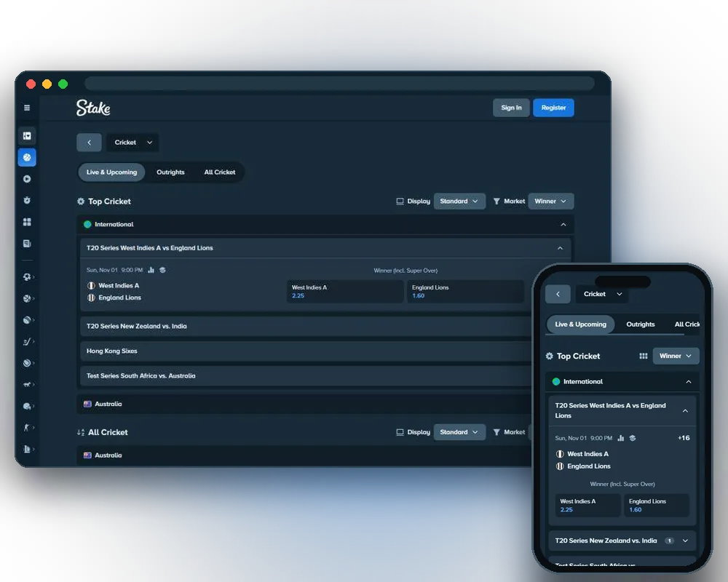Open the four-squares grid sidebar icon
This screenshot has width=728, height=582.
click(27, 222)
